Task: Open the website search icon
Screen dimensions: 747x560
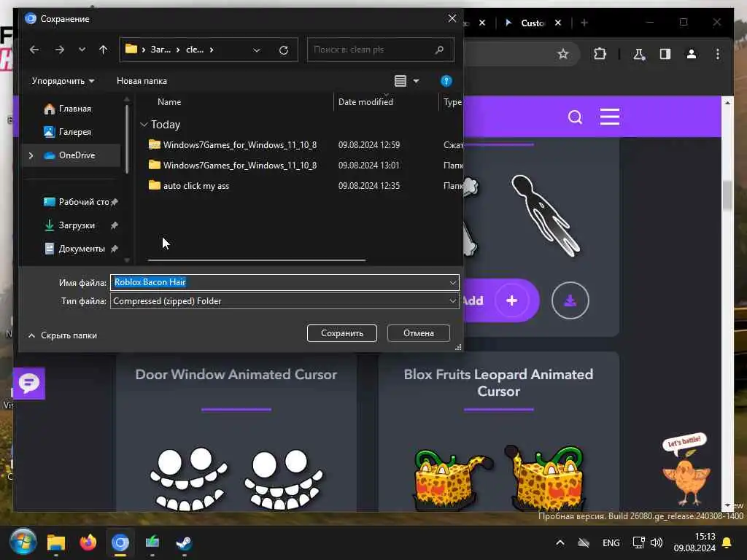Action: pos(575,117)
